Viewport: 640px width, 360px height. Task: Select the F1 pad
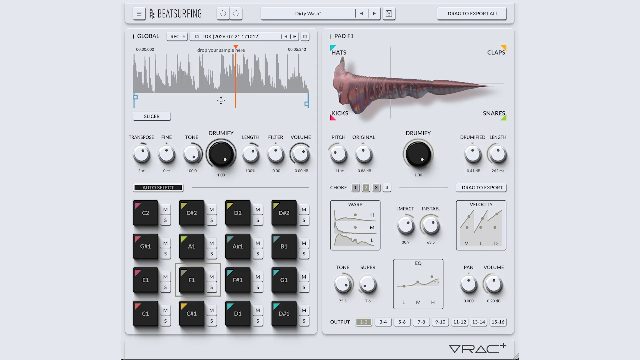coord(191,280)
